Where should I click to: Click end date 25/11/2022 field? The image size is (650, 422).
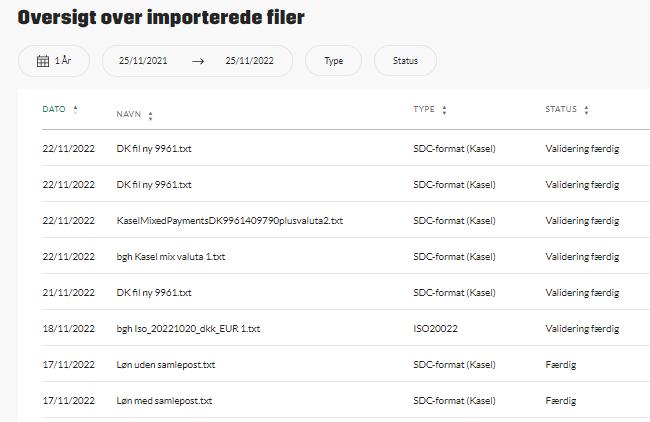pos(249,61)
